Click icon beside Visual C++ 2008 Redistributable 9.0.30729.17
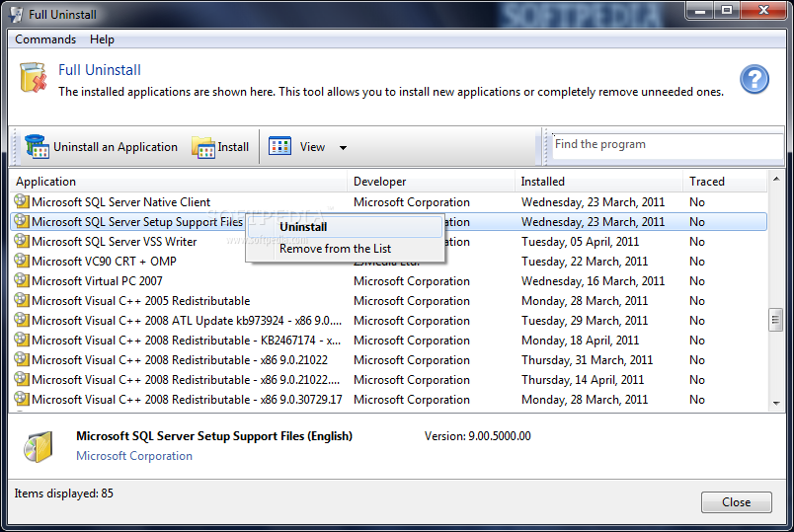The image size is (794, 532). (x=22, y=399)
